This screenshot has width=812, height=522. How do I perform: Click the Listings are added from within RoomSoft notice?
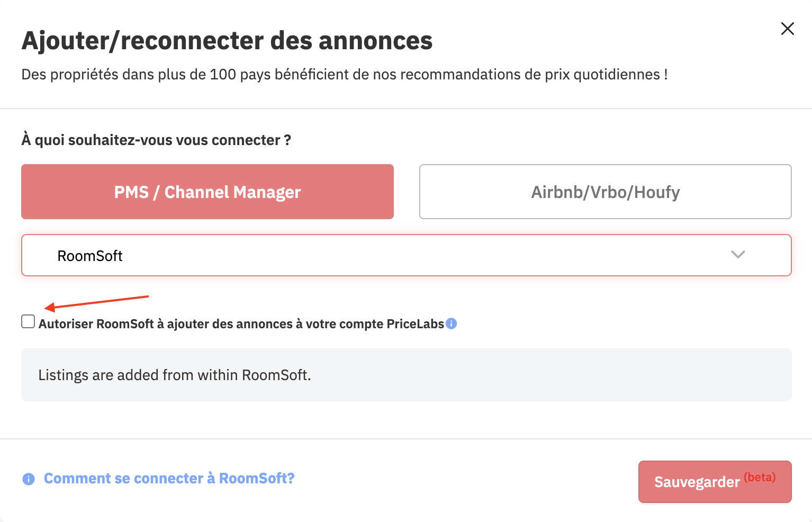coord(175,375)
